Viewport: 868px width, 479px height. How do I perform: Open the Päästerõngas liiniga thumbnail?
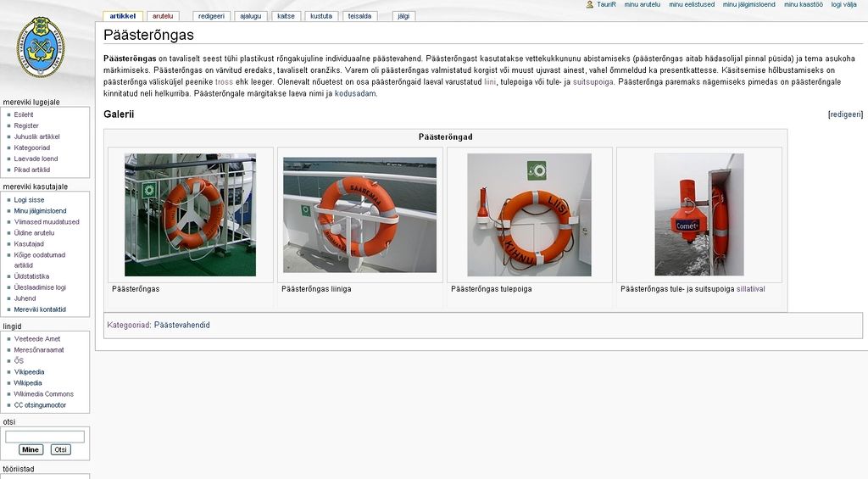click(x=359, y=214)
